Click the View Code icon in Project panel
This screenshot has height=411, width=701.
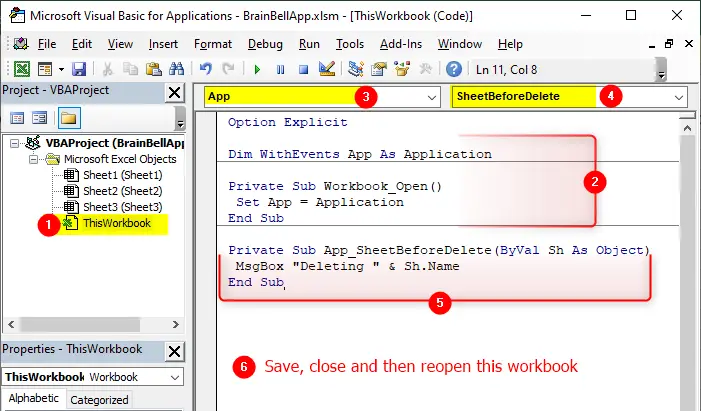(17, 118)
